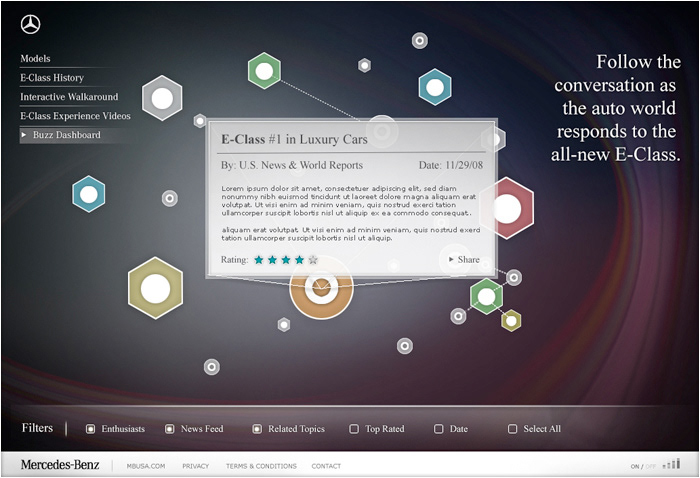This screenshot has width=700, height=478.
Task: Click the blue hexagon node on the left
Action: [89, 194]
